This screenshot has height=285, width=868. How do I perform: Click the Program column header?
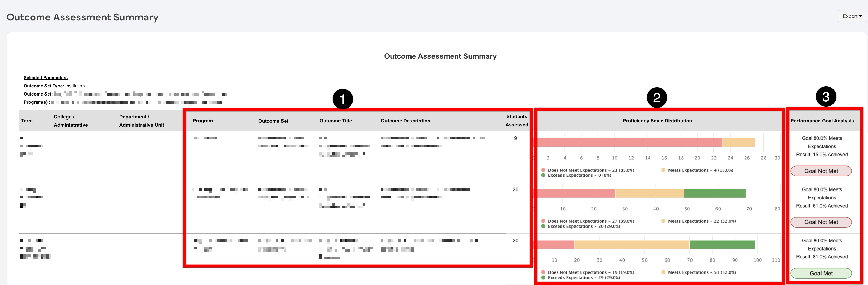pos(203,121)
